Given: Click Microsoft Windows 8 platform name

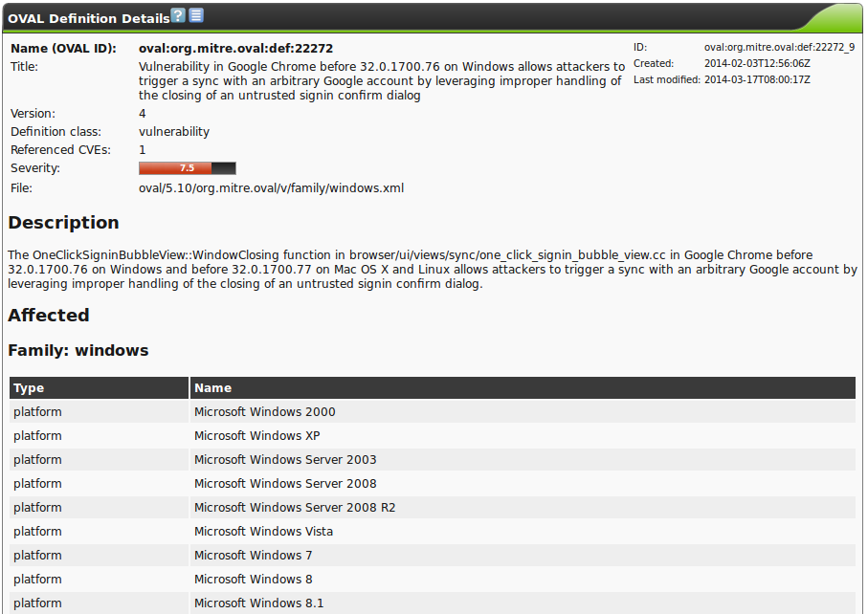Looking at the screenshot, I should [253, 580].
